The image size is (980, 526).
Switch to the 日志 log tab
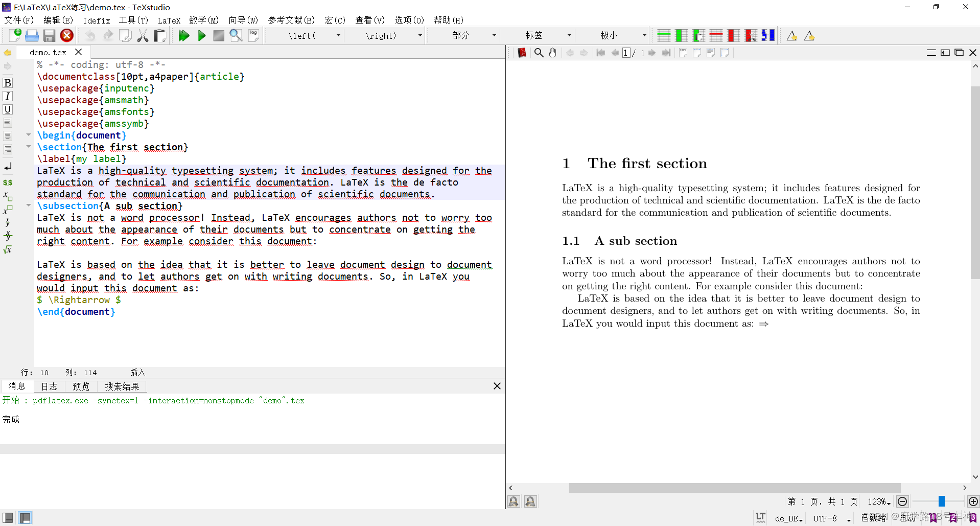point(50,386)
